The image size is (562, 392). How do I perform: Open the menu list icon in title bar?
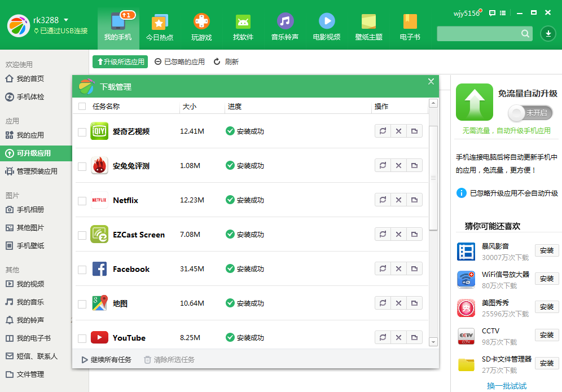tap(503, 13)
